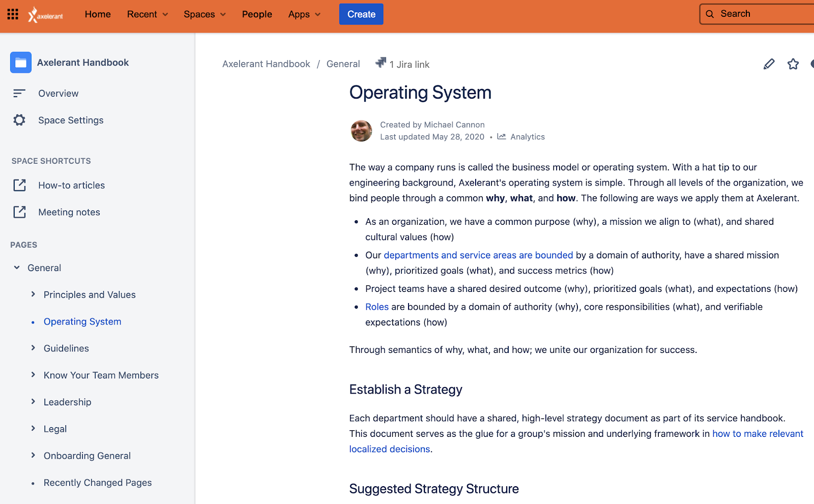The height and width of the screenshot is (504, 814).
Task: Open the Axelerant Handbook space title
Action: point(83,63)
